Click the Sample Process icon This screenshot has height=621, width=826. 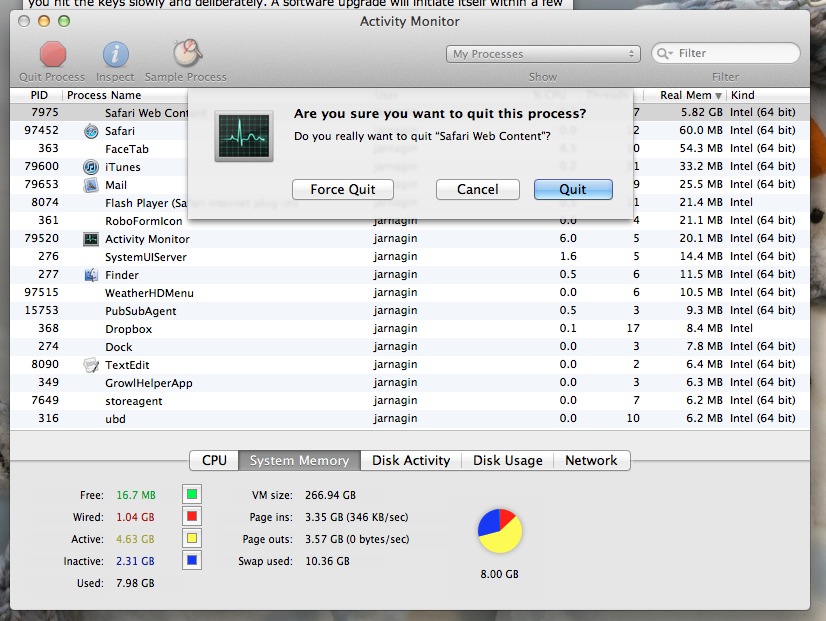coord(187,53)
